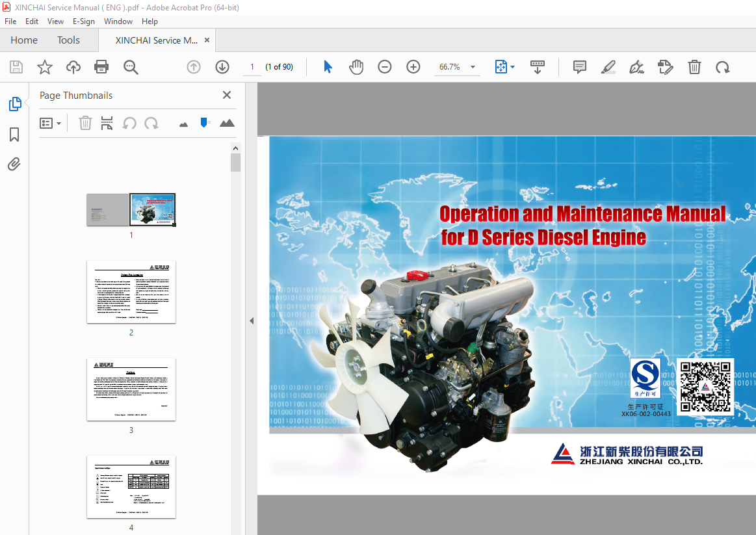This screenshot has width=756, height=535.
Task: Delete the selected page in thumbnails panel
Action: click(85, 124)
